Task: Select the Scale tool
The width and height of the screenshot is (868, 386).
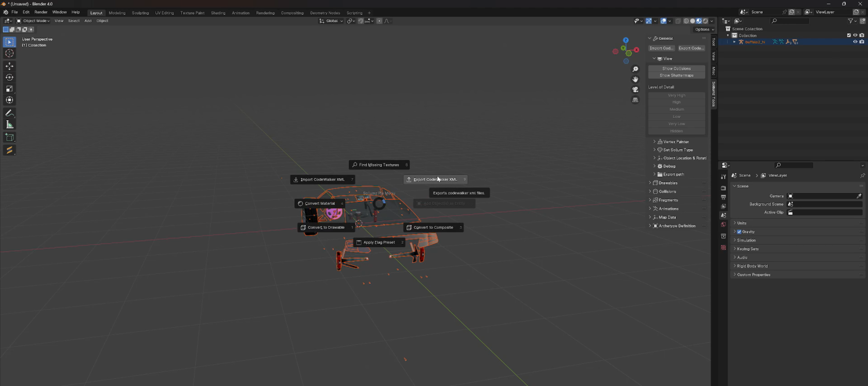Action: point(9,89)
